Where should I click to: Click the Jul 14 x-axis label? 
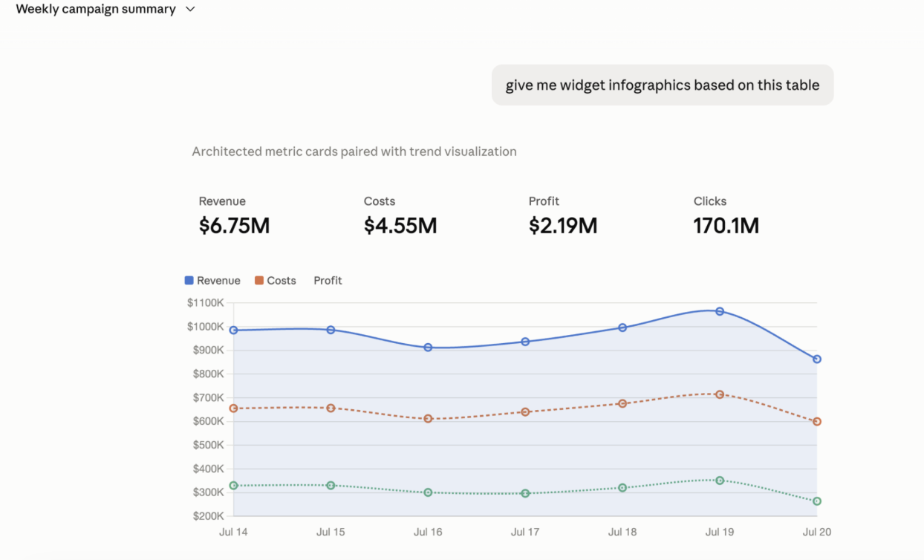click(x=233, y=533)
